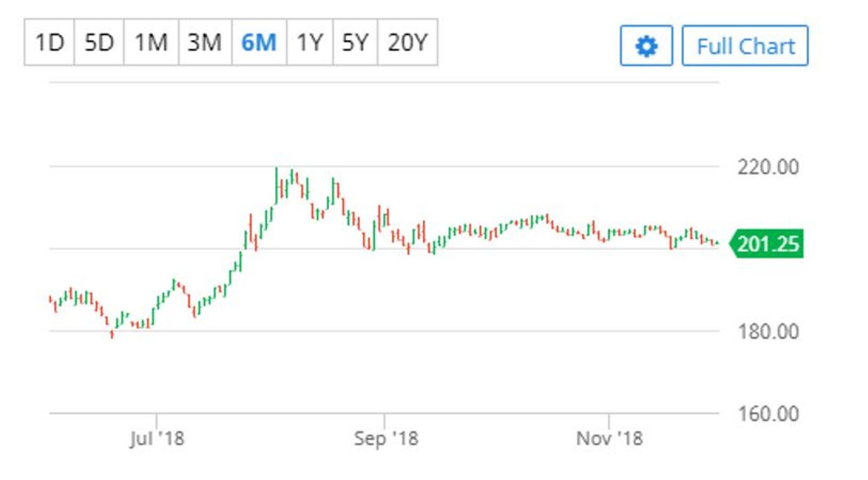
Task: Click the 180.00 price axis label
Action: coord(768,332)
